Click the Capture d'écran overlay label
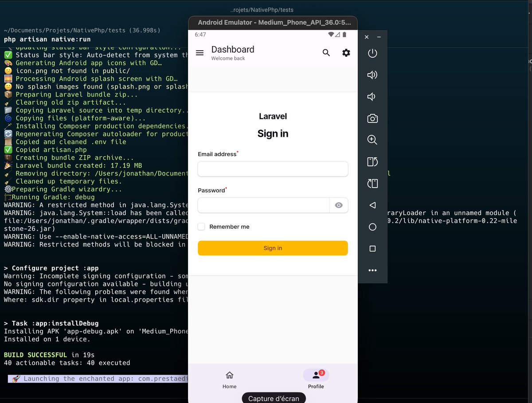Screen dimensions: 532x403 coord(274,399)
